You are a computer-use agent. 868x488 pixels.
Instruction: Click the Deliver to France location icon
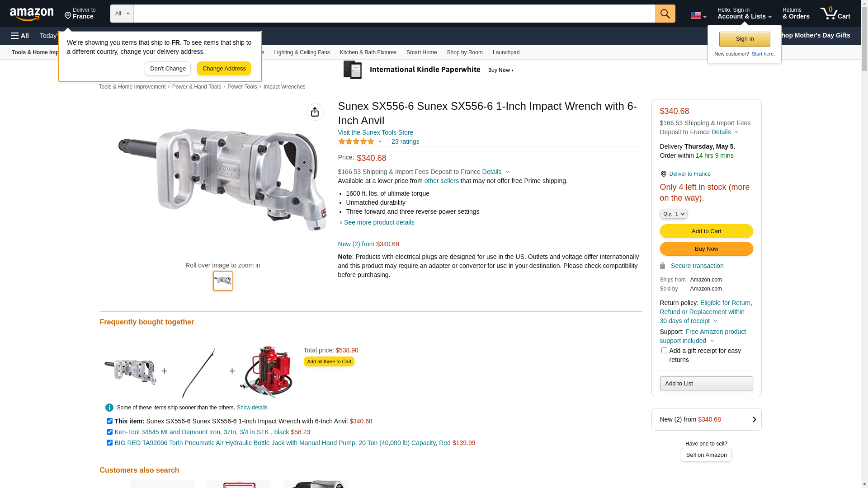coord(663,174)
